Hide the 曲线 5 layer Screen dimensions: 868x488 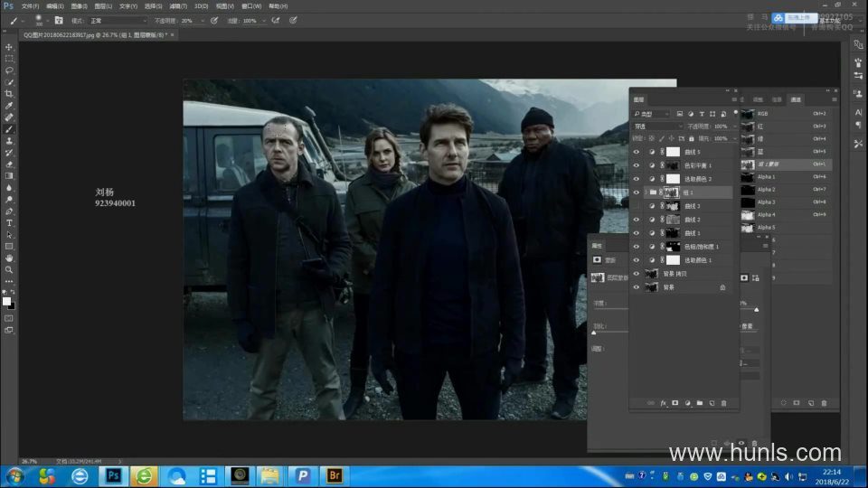(x=637, y=153)
